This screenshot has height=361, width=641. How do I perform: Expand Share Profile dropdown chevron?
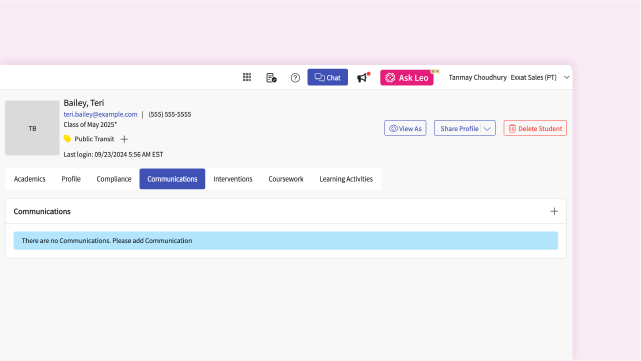coord(487,128)
